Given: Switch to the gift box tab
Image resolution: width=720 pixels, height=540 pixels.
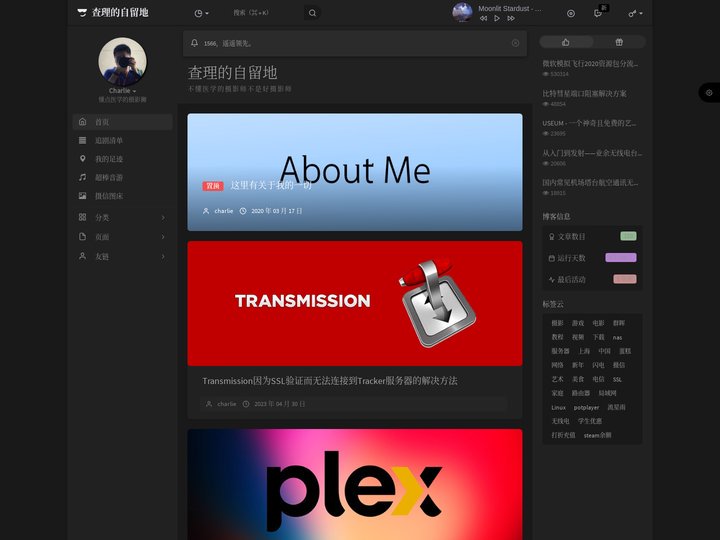Looking at the screenshot, I should (619, 42).
